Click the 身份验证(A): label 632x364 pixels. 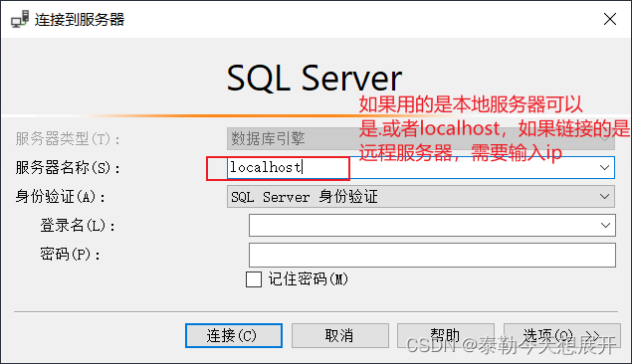click(x=60, y=197)
